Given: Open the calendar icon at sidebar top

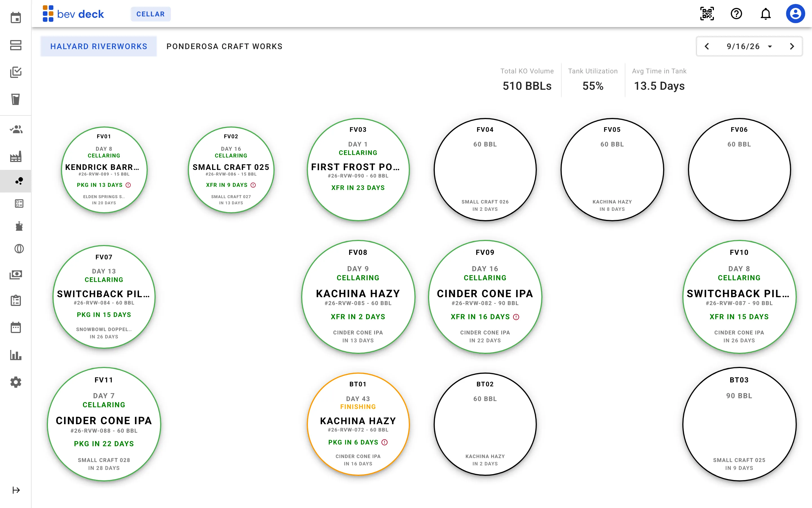Looking at the screenshot, I should pyautogui.click(x=16, y=17).
